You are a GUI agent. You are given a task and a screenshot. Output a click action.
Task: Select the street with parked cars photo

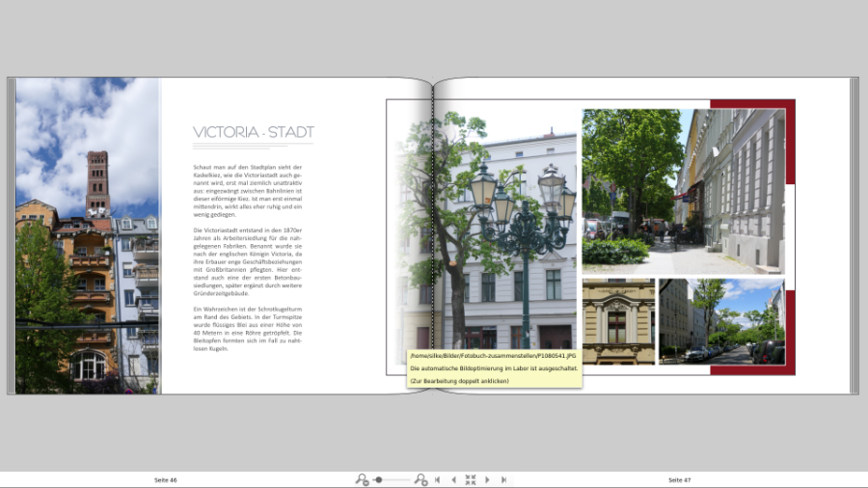click(x=720, y=321)
